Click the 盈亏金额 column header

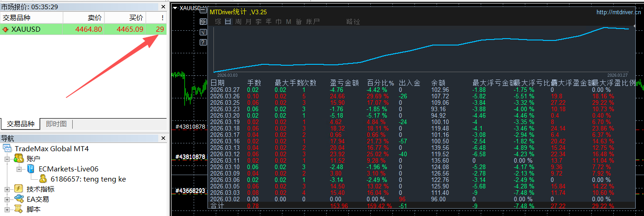[345, 83]
